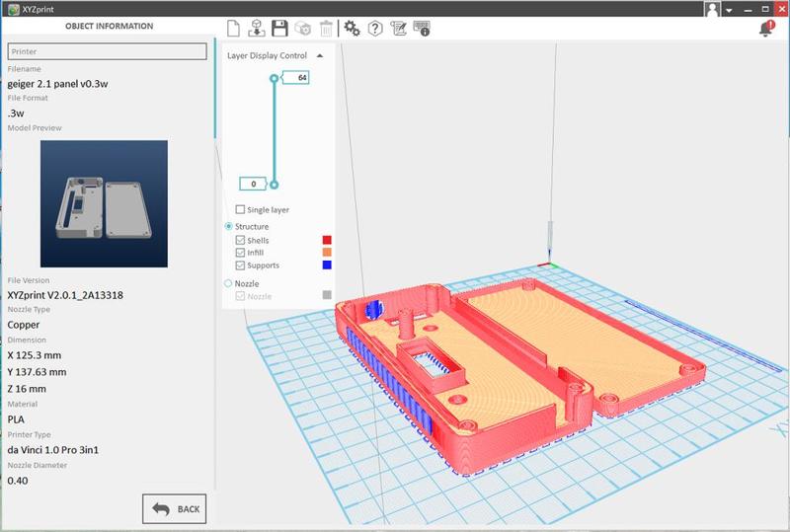Select the Nozzle radio button
Viewport: 790px width, 532px height.
pos(229,283)
